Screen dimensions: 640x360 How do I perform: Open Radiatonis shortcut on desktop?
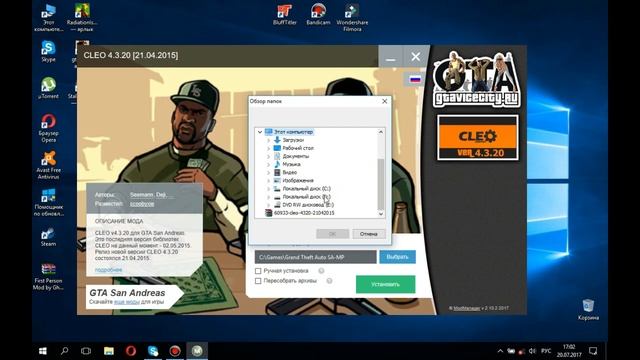pyautogui.click(x=82, y=18)
